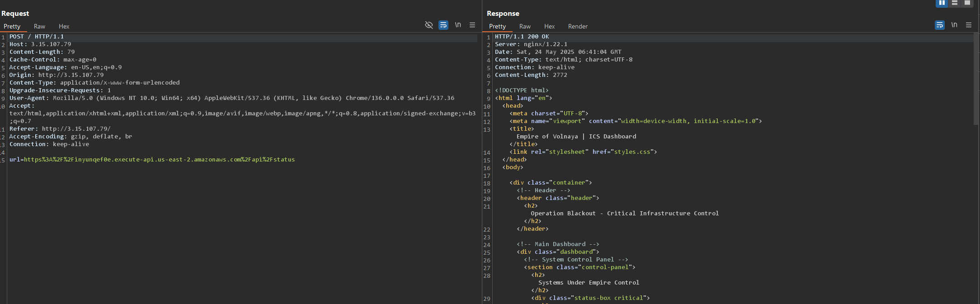Click the 'User-Agent' header line
Screen dimensions: 980x304
coord(232,98)
